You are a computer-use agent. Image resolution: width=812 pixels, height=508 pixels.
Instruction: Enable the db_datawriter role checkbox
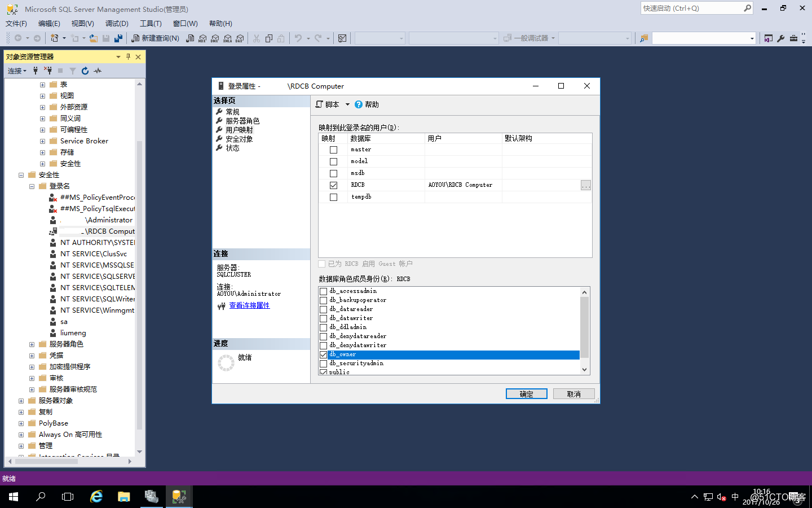(324, 318)
